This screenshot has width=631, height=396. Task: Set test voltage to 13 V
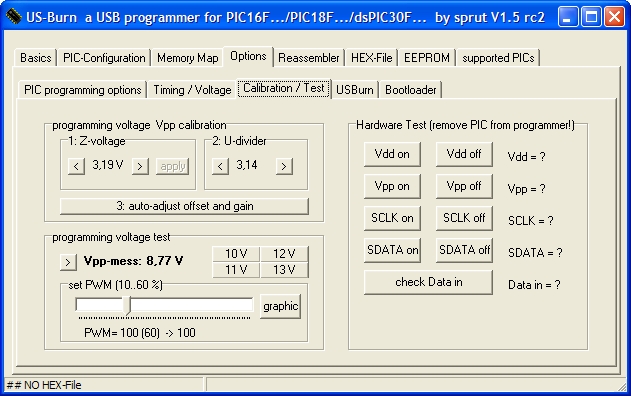tap(284, 270)
